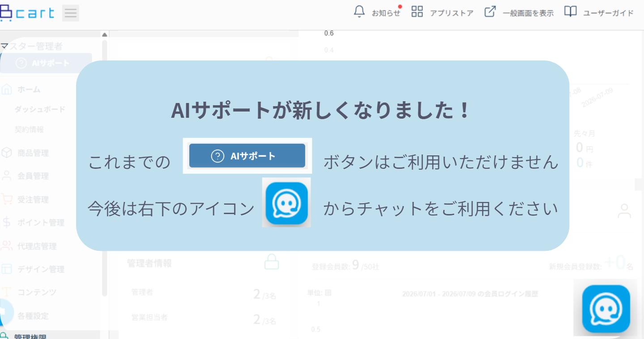Image resolution: width=644 pixels, height=339 pixels.
Task: Select the デザイン管理 layout icon
Action: click(7, 269)
